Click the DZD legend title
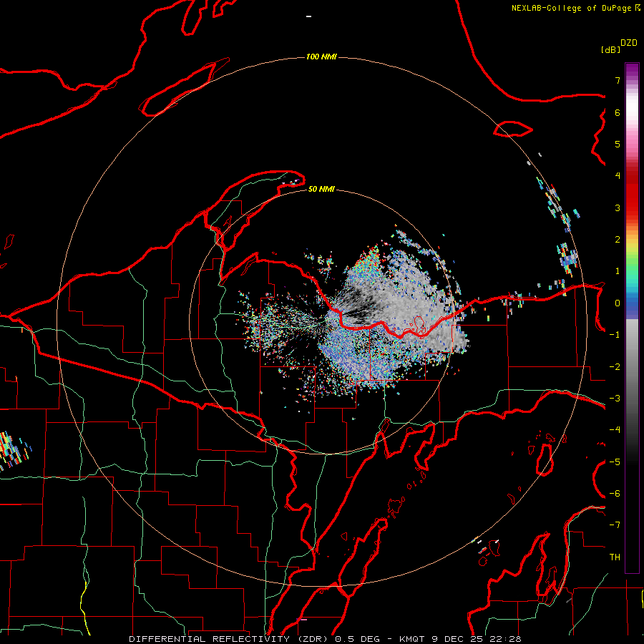This screenshot has width=644, height=644. pos(629,43)
